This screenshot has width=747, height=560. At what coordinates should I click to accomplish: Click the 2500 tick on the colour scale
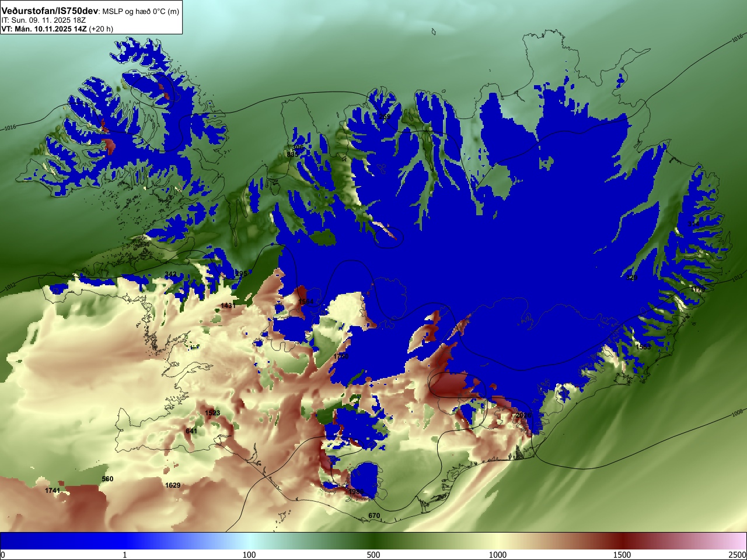click(x=738, y=555)
